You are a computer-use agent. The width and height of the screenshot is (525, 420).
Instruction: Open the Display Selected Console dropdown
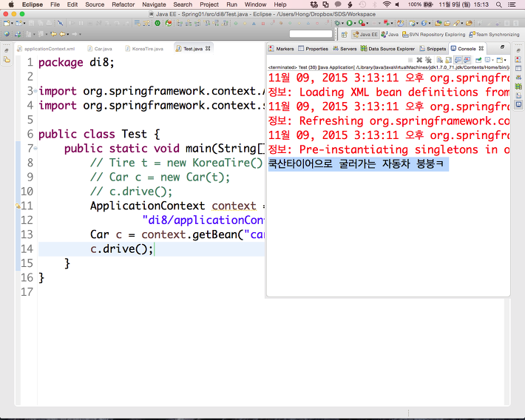click(493, 61)
